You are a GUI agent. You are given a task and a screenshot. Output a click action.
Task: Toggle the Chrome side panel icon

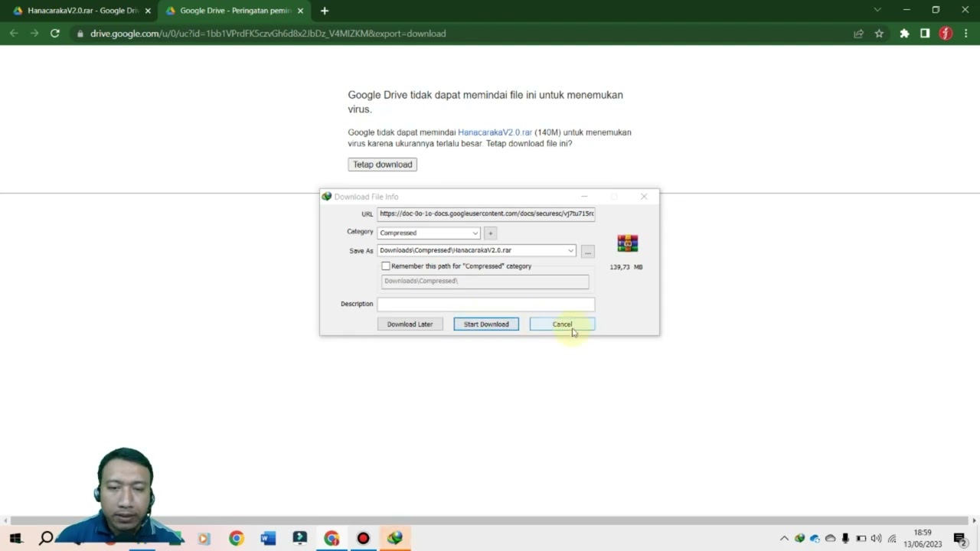(925, 34)
